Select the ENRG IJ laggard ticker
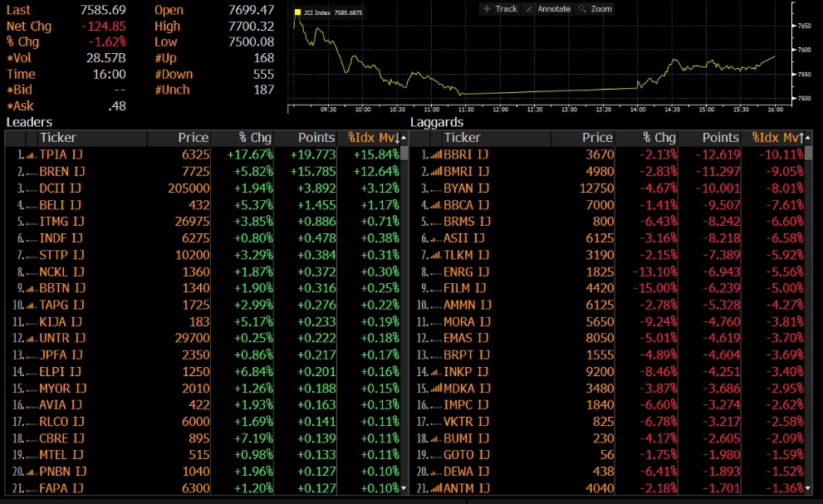Viewport: 823px width, 504px height. (x=466, y=272)
